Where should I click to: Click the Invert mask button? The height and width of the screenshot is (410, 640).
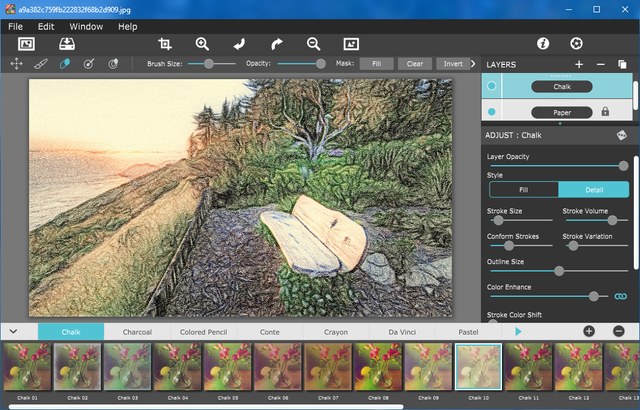point(453,63)
